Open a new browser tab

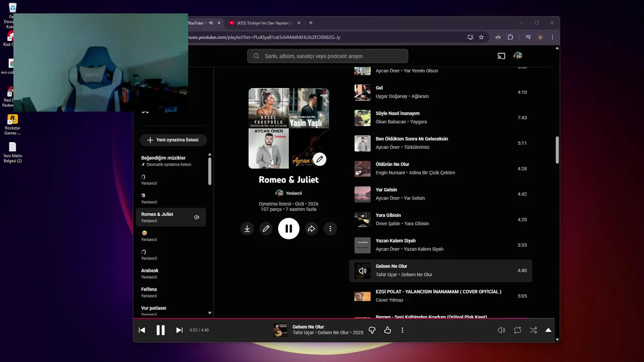[x=310, y=23]
